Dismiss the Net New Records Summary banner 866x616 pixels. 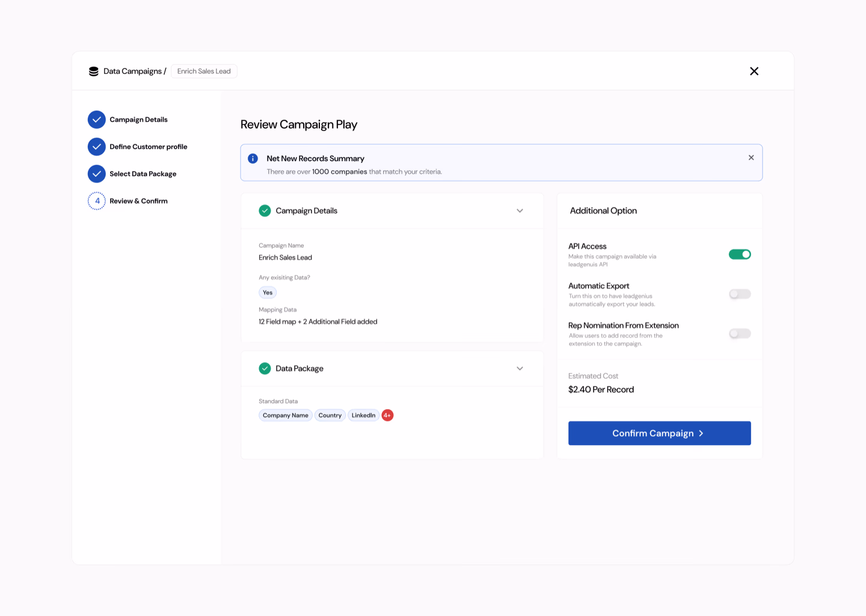click(x=751, y=158)
